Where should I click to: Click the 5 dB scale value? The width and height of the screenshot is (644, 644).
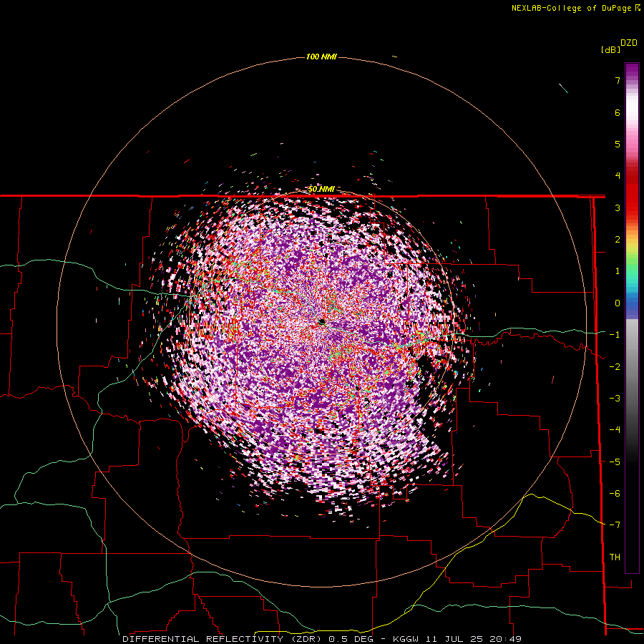point(618,144)
